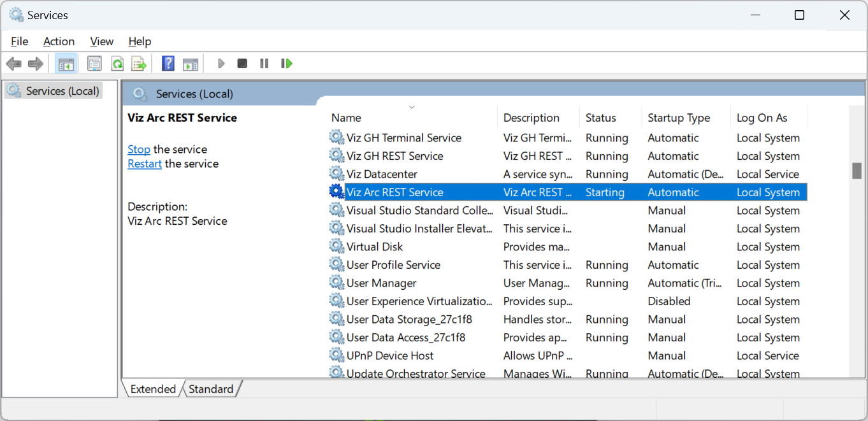Sort by the Startup Type column header
The image size is (868, 421).
pos(678,118)
